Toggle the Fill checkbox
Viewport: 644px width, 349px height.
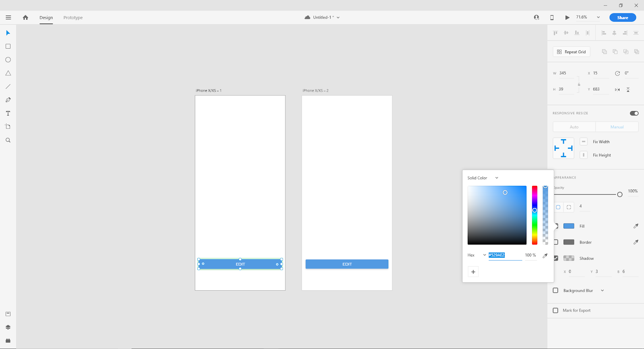point(556,226)
